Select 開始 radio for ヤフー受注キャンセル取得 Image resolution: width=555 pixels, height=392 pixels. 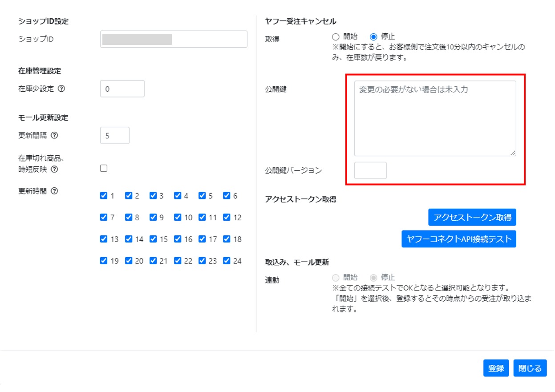click(x=336, y=36)
